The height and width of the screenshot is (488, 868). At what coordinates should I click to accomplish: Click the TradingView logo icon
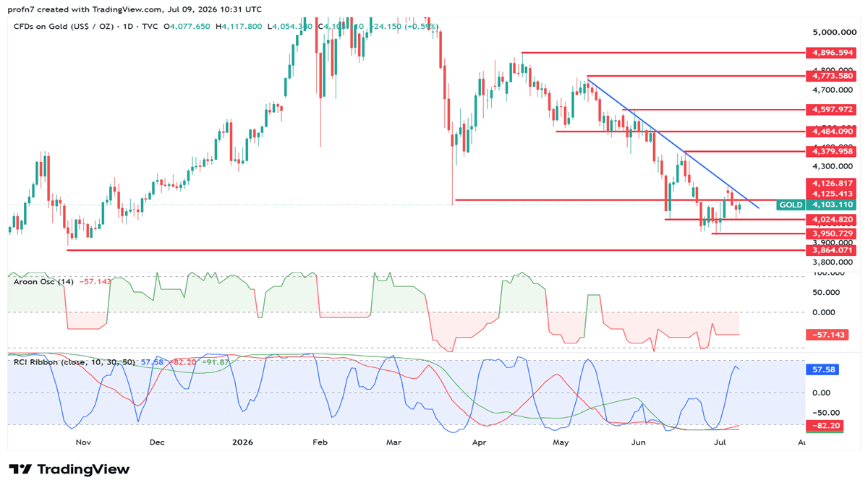[x=20, y=469]
